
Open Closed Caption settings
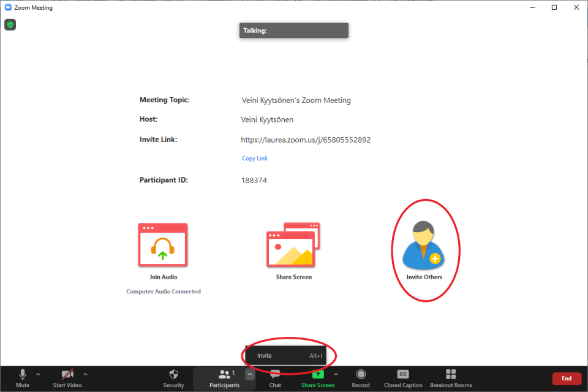(x=403, y=378)
